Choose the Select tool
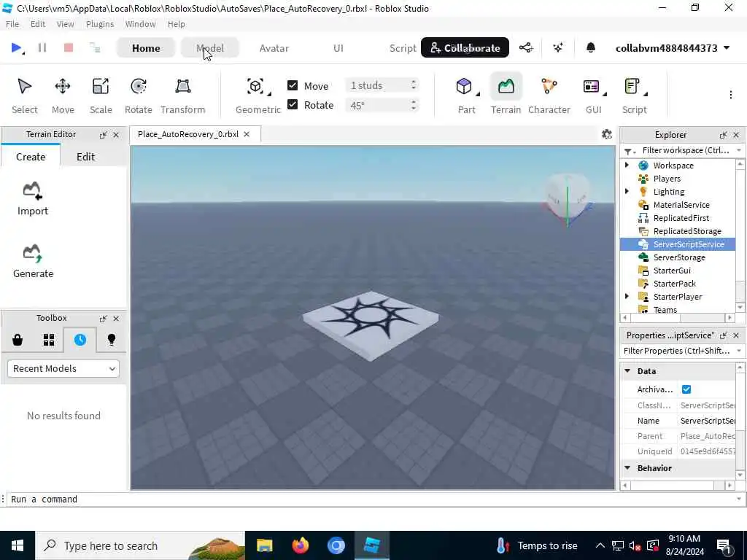 coord(24,96)
